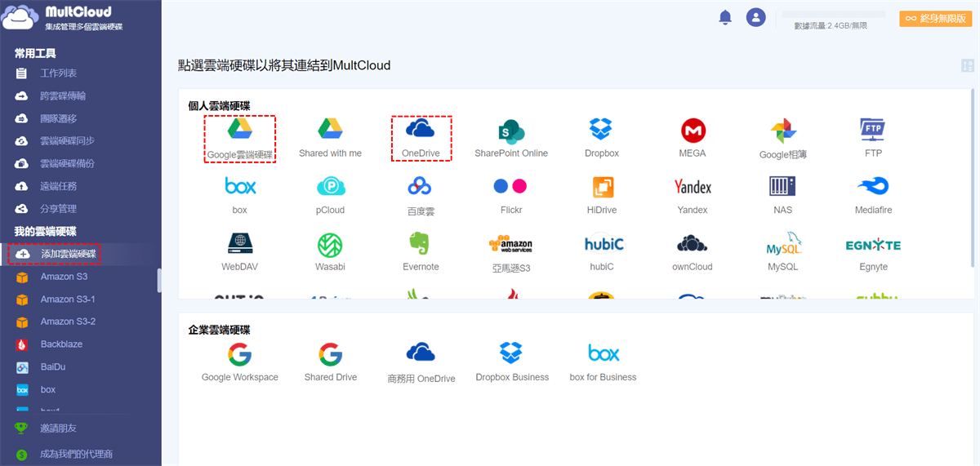980x466 pixels.
Task: Add Flickr account
Action: point(511,195)
